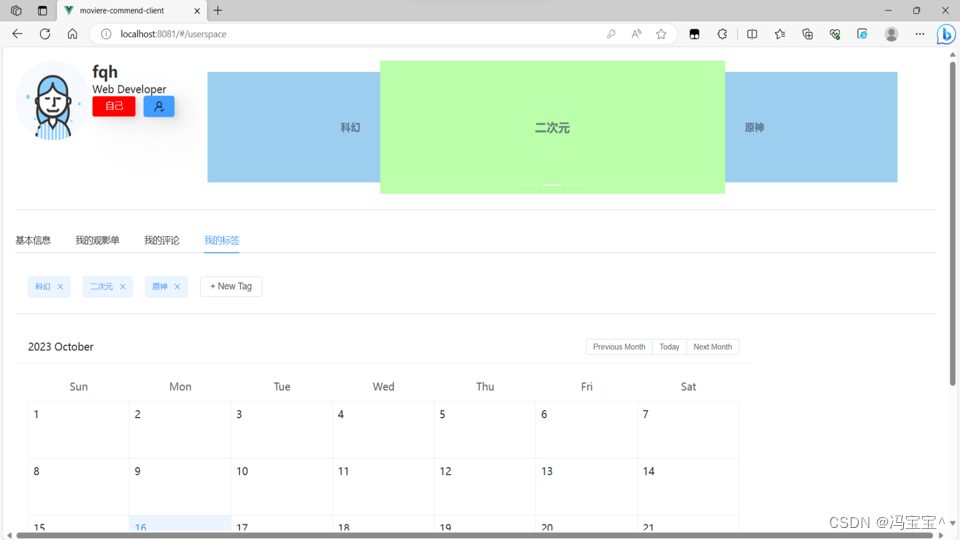
Task: Select October 1 in the calendar
Action: [x=79, y=430]
